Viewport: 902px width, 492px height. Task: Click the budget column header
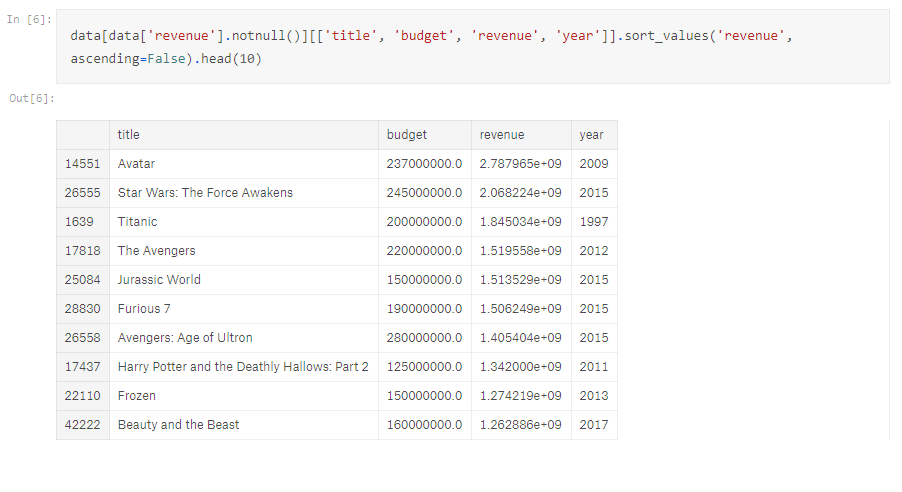pos(425,135)
